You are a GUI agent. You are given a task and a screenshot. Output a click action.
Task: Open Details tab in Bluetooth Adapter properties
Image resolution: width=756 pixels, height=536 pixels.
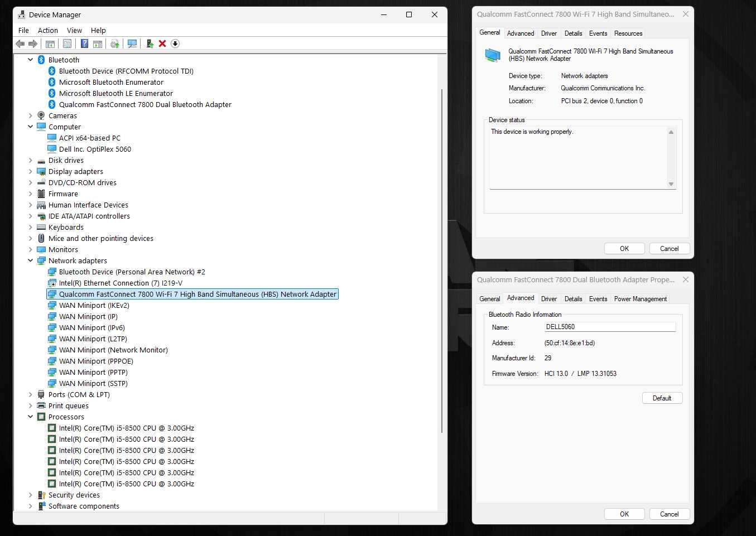(x=573, y=299)
